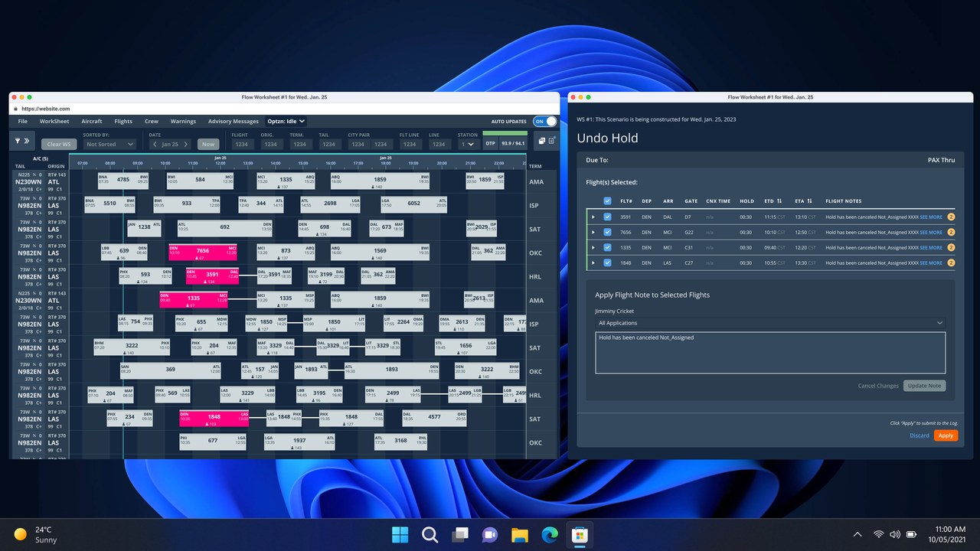Screen dimensions: 980x551
Task: Select pink flight 7656 DEN-MCI bar
Action: coord(203,253)
